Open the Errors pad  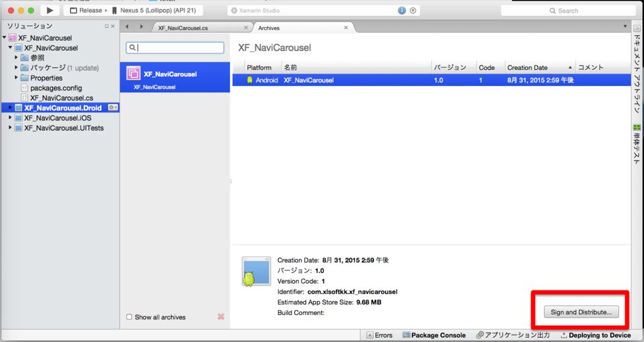(380, 335)
